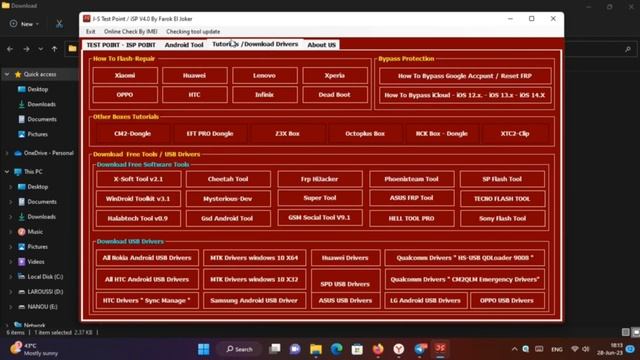Screen dimensions: 640x360
Task: Download Huawei Drivers
Action: pyautogui.click(x=345, y=258)
